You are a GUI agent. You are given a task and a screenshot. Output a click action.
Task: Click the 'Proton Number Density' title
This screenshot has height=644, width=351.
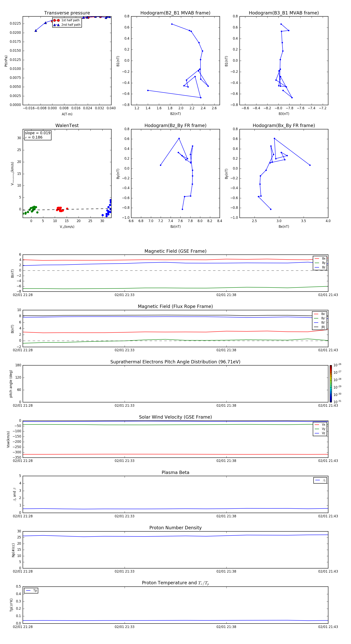pyautogui.click(x=175, y=528)
